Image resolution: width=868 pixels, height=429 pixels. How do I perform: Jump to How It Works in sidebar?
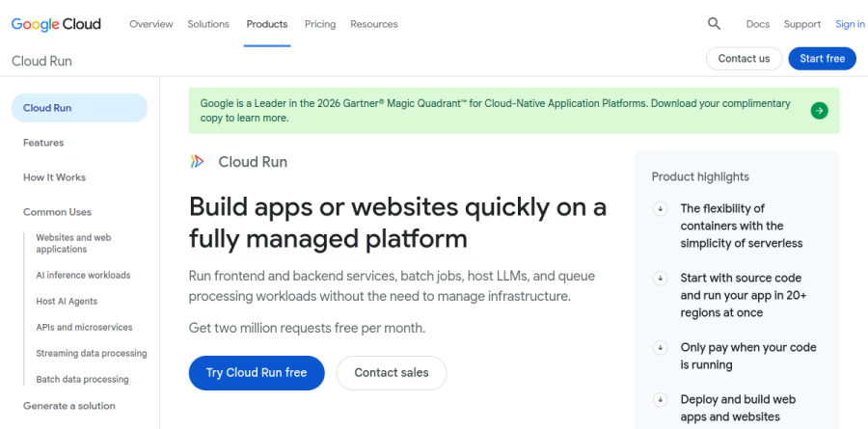click(54, 177)
